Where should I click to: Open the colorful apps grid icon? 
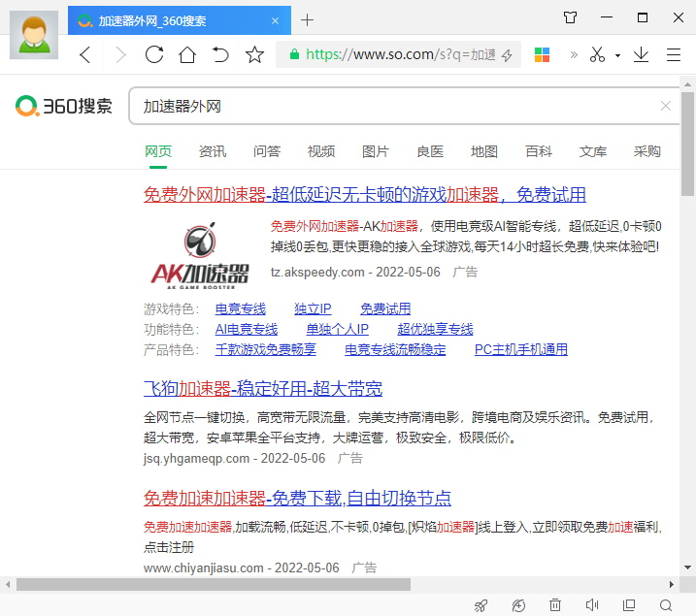pos(542,54)
